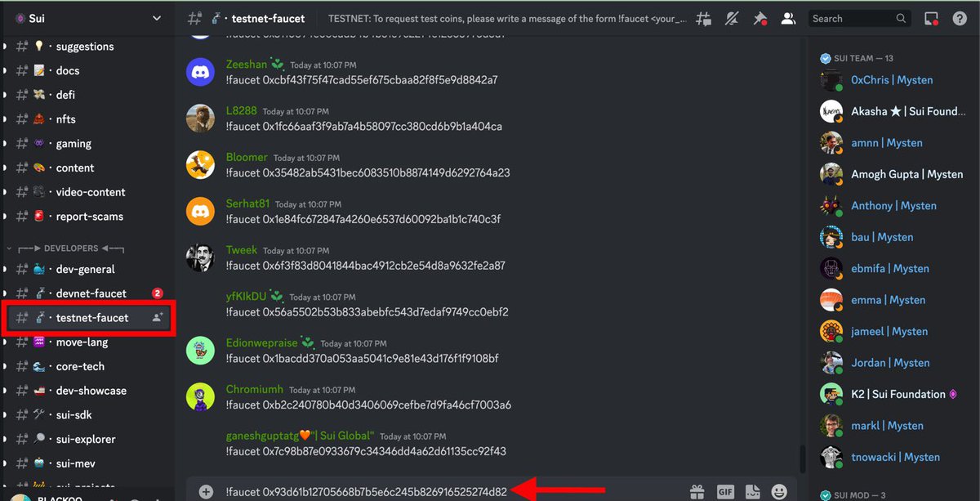Click the message input field
Screen dimensions: 980x501
(x=367, y=491)
